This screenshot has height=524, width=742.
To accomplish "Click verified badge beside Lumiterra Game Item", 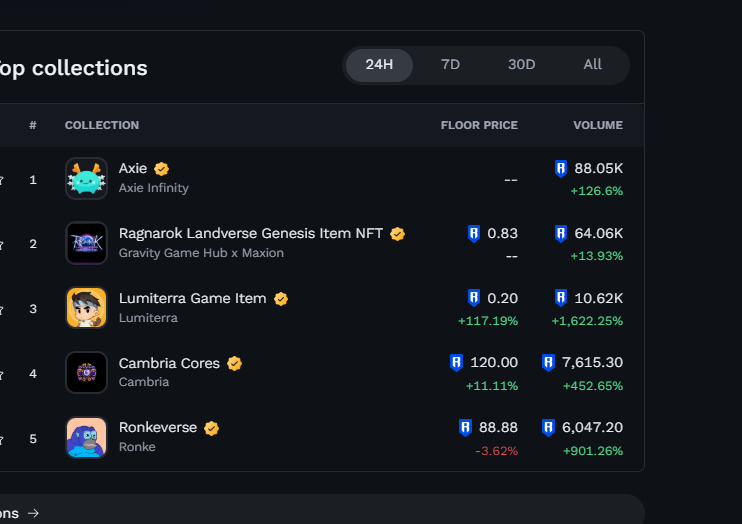I will [x=281, y=299].
